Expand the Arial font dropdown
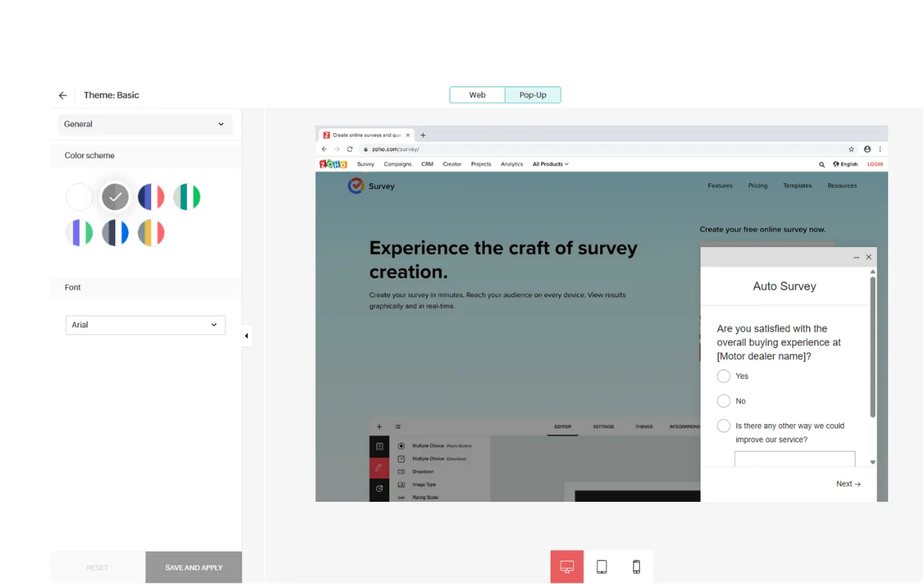Screen dimensions: 924x584 (145, 325)
